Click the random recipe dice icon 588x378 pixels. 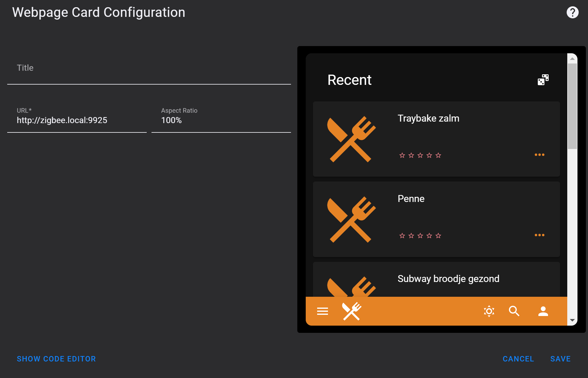click(543, 80)
